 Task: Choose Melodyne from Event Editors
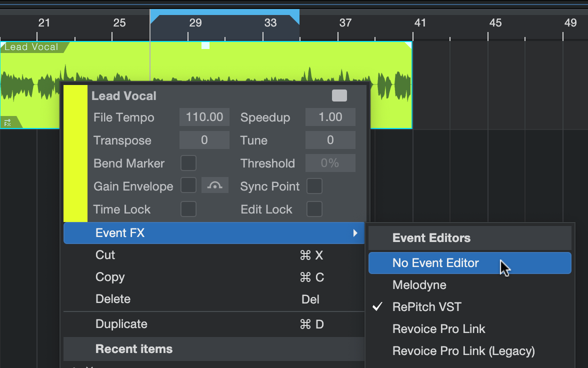419,285
